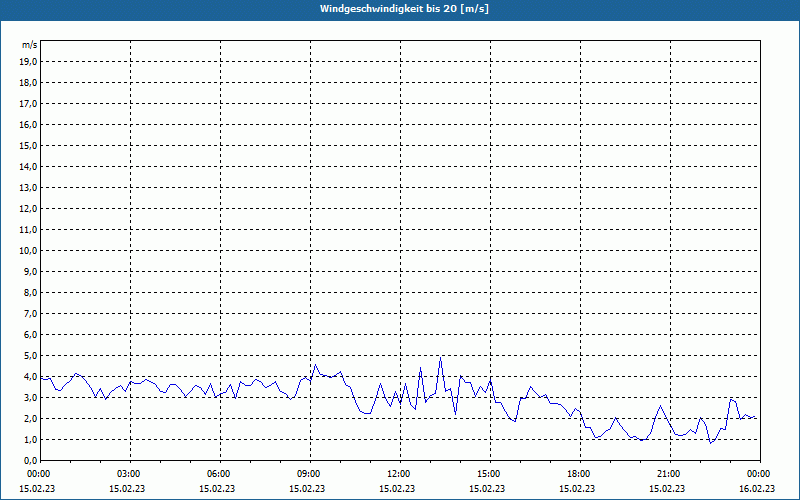Click the 0,0 y-axis label
This screenshot has width=800, height=500.
tap(30, 461)
